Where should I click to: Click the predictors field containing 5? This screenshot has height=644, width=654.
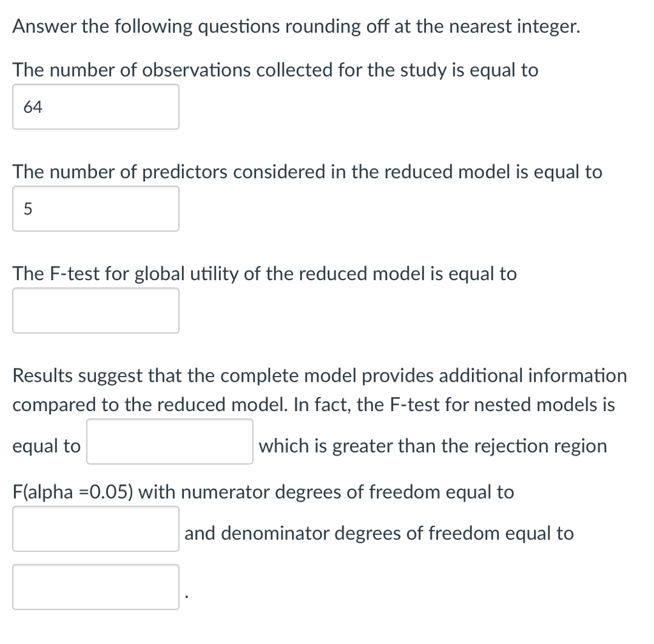[x=96, y=209]
